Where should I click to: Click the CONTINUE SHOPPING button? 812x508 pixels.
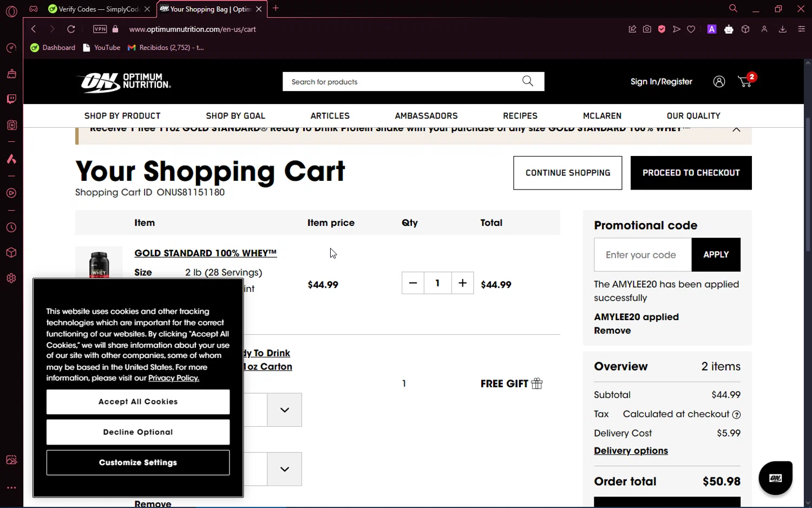pos(568,173)
